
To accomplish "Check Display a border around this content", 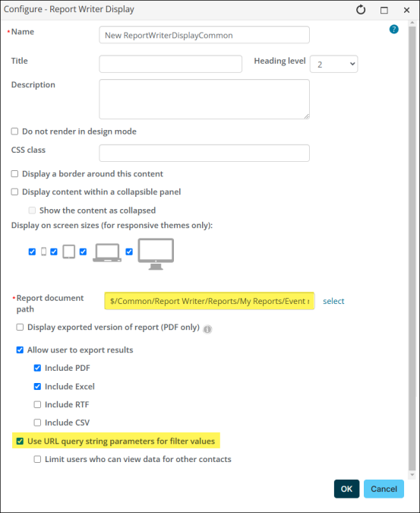I will click(x=14, y=173).
